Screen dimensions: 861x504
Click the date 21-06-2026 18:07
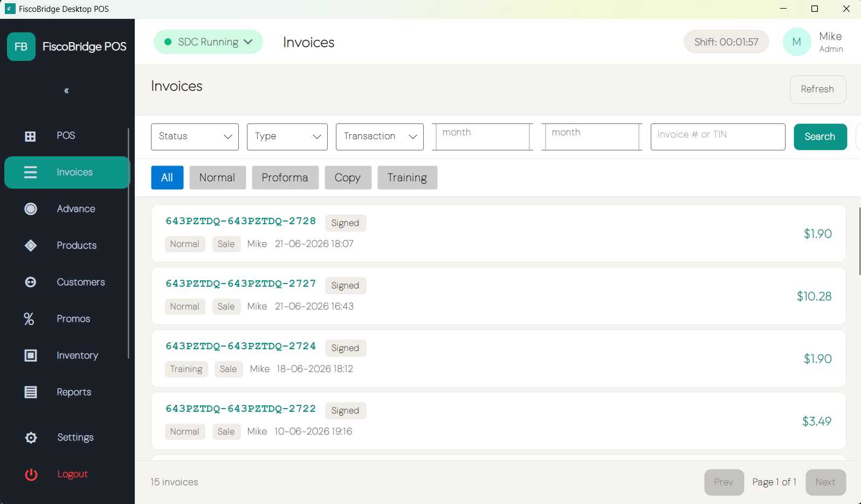coord(314,244)
